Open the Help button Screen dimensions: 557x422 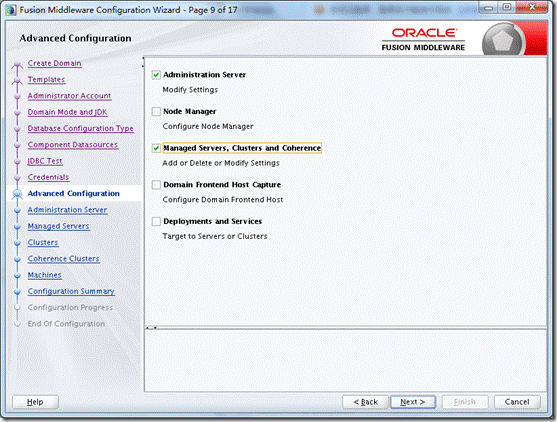click(35, 402)
